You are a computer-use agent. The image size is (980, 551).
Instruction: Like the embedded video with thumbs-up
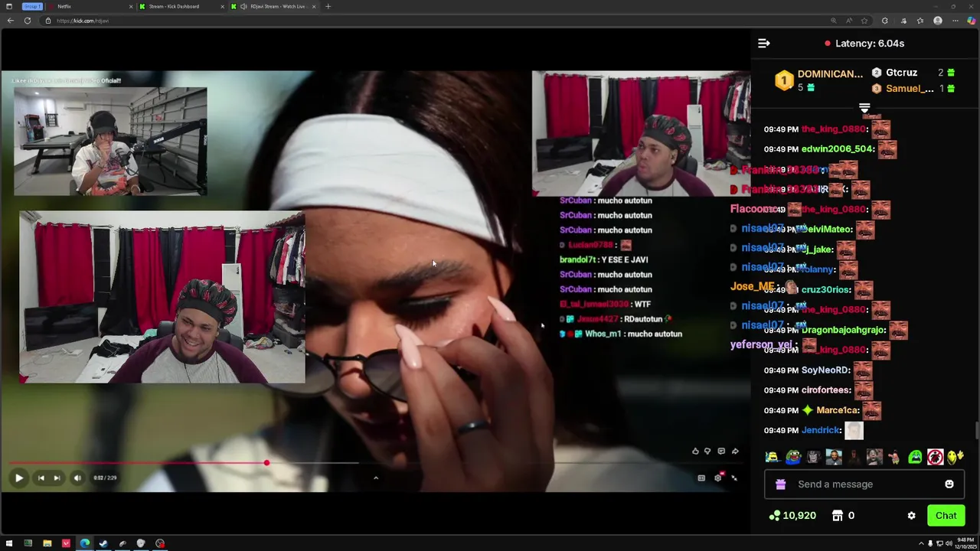(695, 452)
